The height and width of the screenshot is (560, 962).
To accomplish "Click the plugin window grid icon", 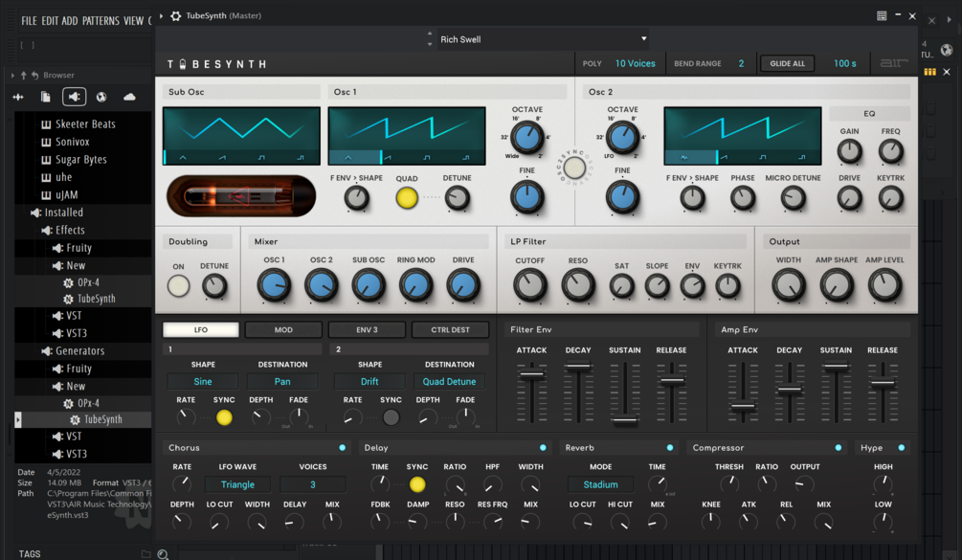I will tap(882, 16).
